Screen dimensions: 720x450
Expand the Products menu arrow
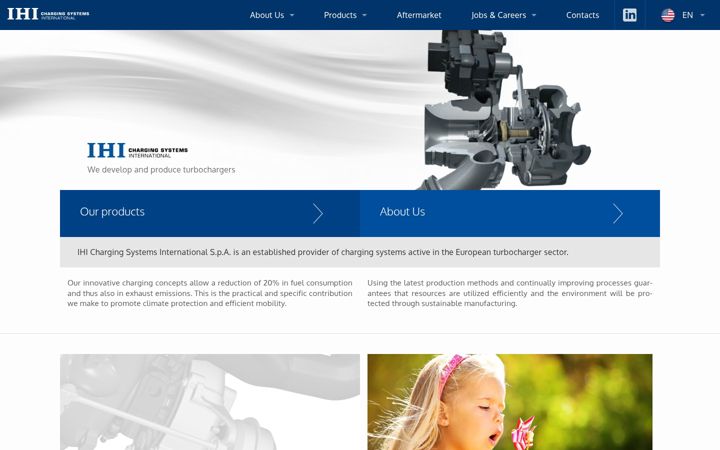(x=364, y=15)
